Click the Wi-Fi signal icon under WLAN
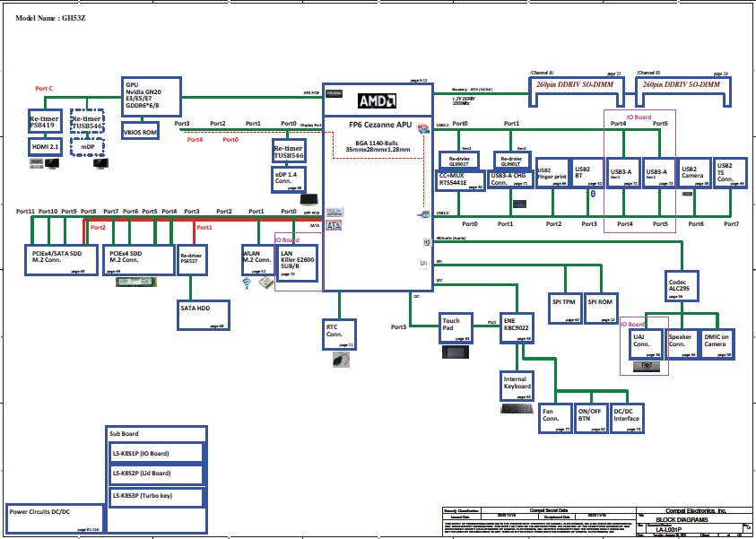 click(x=247, y=283)
